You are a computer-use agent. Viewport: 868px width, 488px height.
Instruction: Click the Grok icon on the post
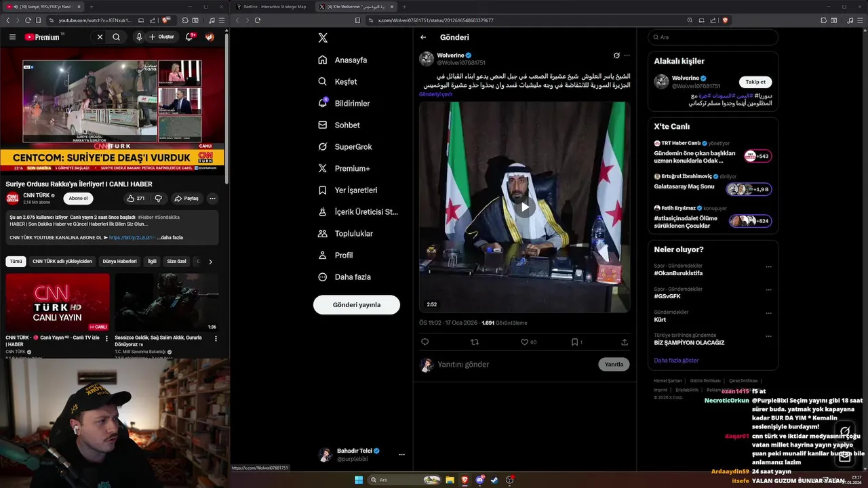pyautogui.click(x=616, y=55)
